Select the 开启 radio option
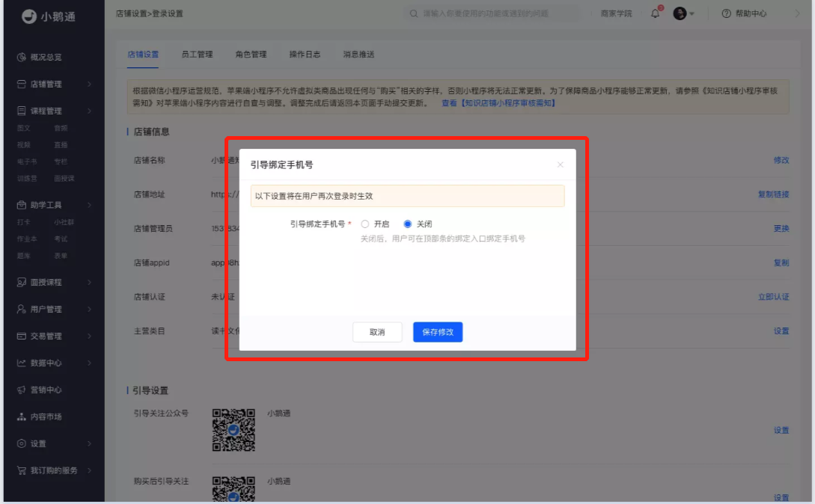The image size is (815, 504). point(365,224)
